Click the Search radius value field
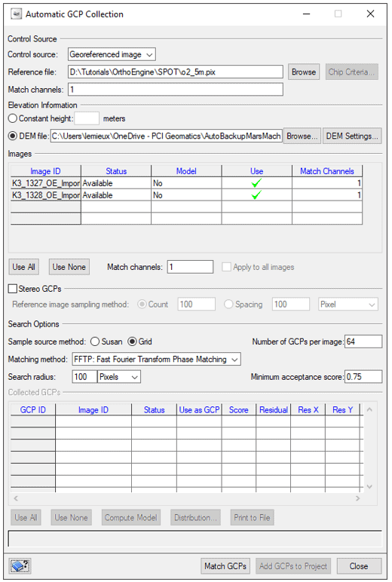 tap(84, 377)
